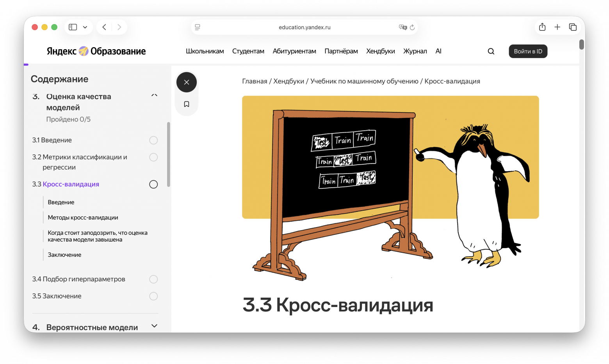Click the completion circle next to 3.3 Кросс-валидация

pyautogui.click(x=153, y=184)
